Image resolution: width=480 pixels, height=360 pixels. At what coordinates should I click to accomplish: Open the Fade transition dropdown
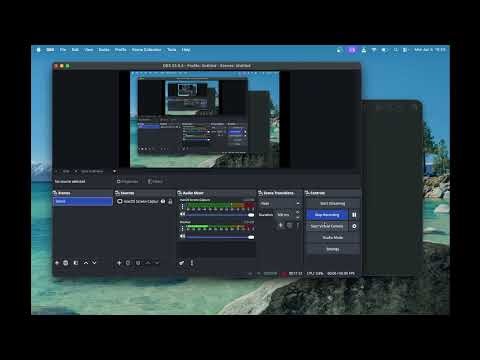(280, 203)
